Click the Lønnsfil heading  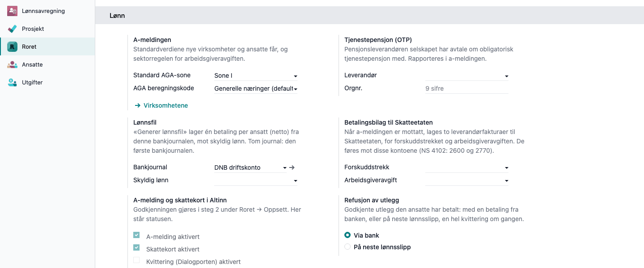click(x=145, y=122)
